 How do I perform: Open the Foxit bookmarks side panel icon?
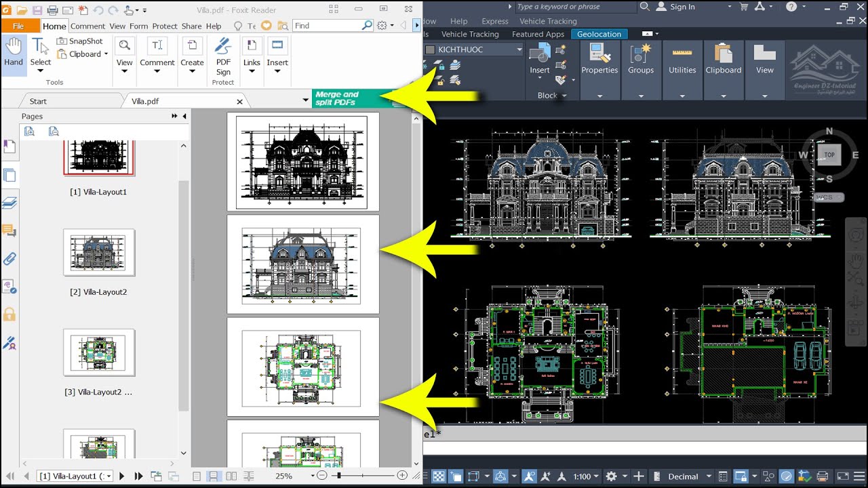[9, 147]
